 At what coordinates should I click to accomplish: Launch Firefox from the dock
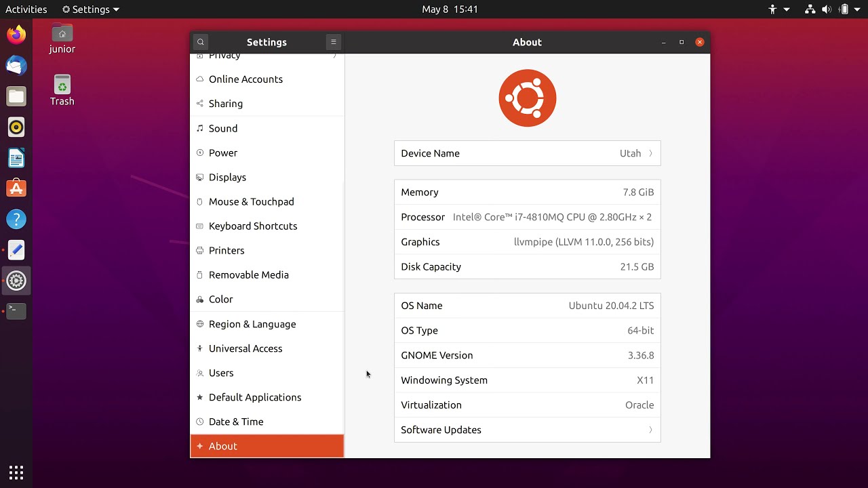[16, 35]
